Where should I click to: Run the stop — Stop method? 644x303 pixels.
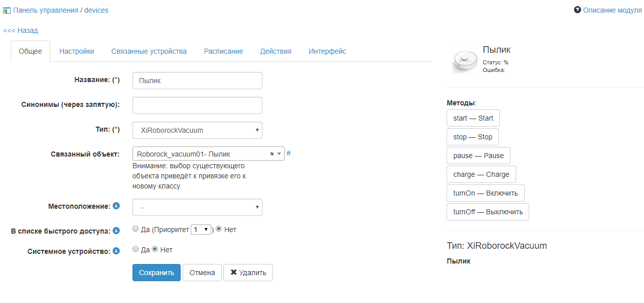[x=472, y=137]
